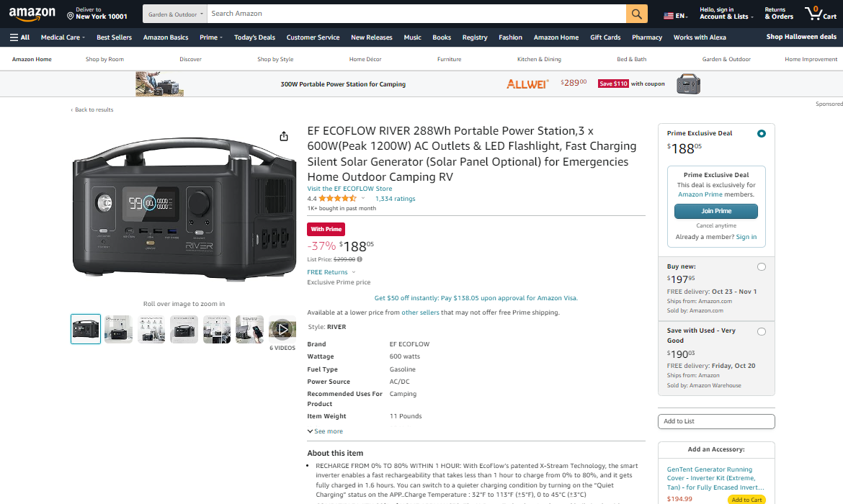Open the Account & Lists dropdown
This screenshot has width=843, height=504.
click(x=726, y=14)
